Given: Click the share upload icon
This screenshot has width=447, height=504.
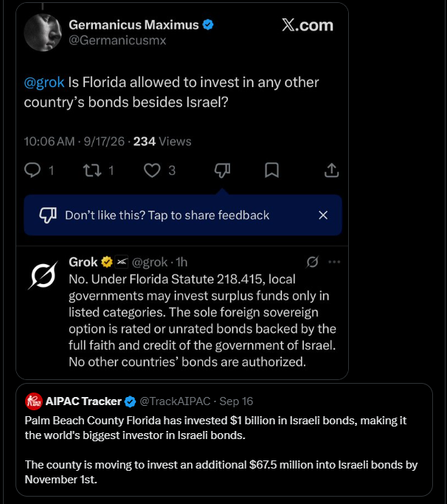Looking at the screenshot, I should [331, 170].
